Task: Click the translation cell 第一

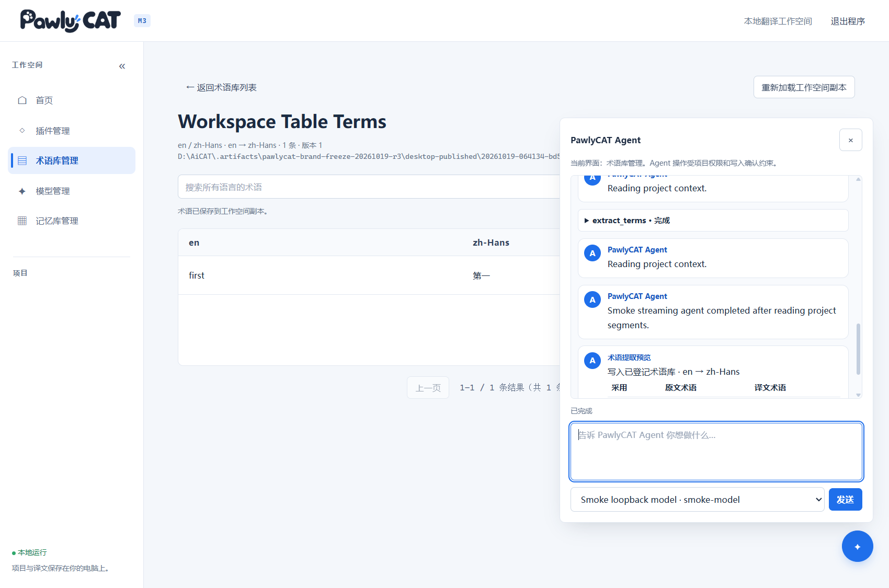Action: tap(481, 275)
